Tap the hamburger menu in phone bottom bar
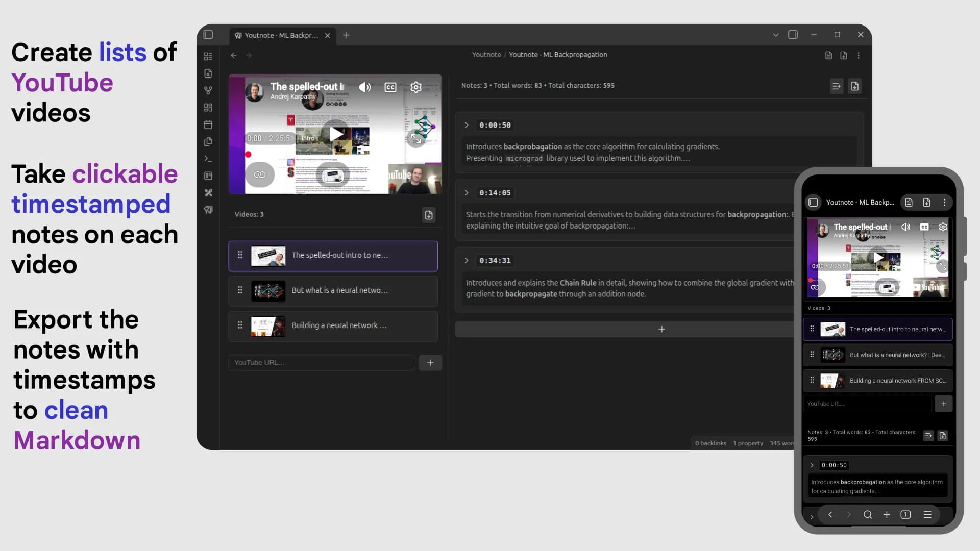 tap(927, 515)
